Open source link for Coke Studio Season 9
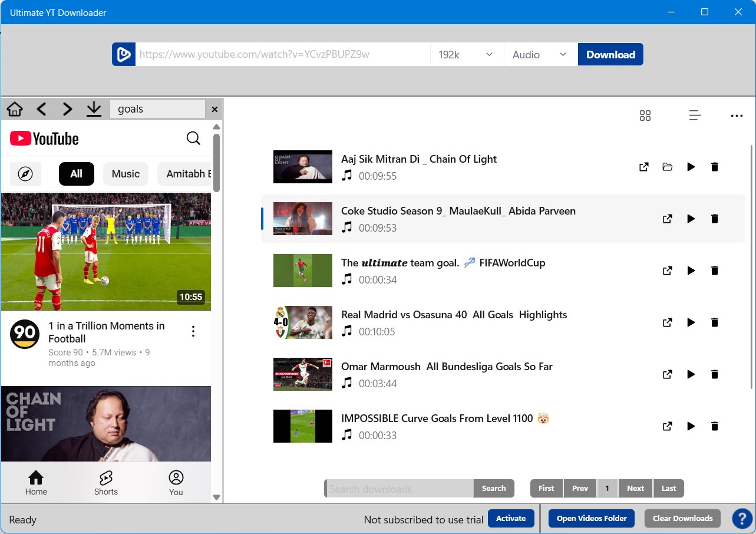The width and height of the screenshot is (756, 534). tap(668, 219)
